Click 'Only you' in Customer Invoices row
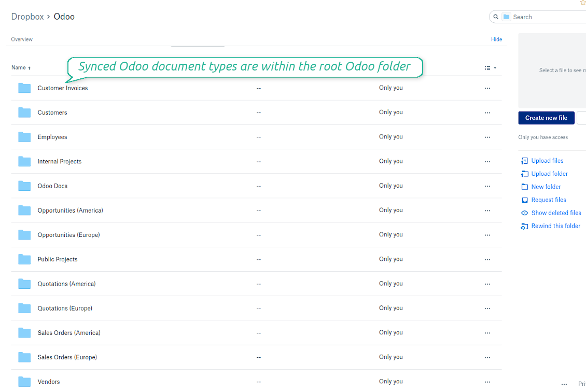Viewport: 586px width, 392px height. point(391,88)
